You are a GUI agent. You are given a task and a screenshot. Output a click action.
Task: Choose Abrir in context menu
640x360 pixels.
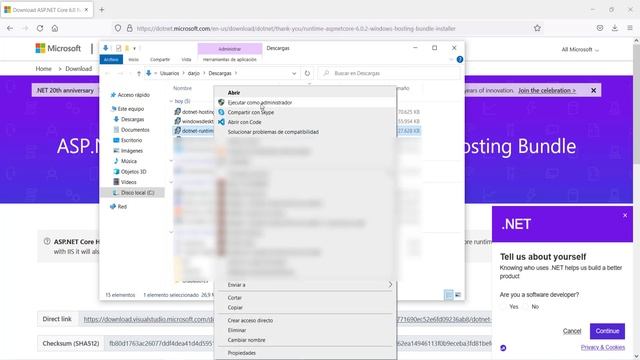click(x=305, y=93)
